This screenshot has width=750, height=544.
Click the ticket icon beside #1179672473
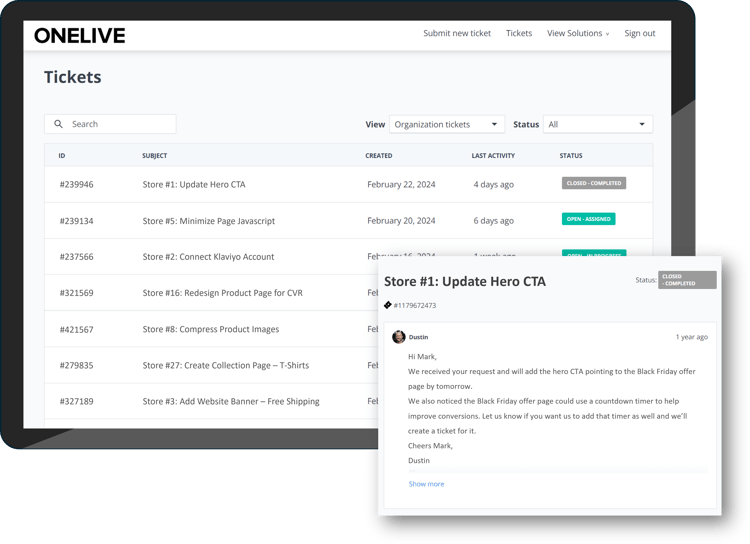(387, 305)
